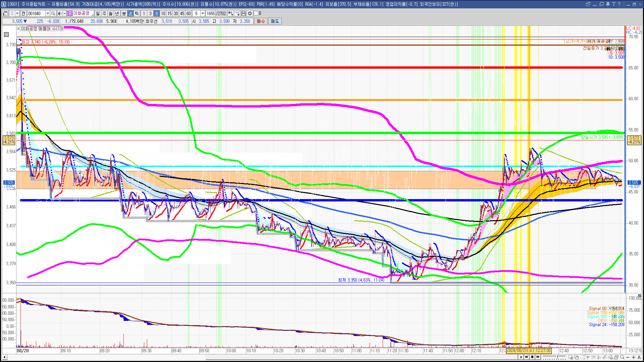Open the 주 type dropdown arrow
The width and height of the screenshot is (644, 362).
[17, 13]
